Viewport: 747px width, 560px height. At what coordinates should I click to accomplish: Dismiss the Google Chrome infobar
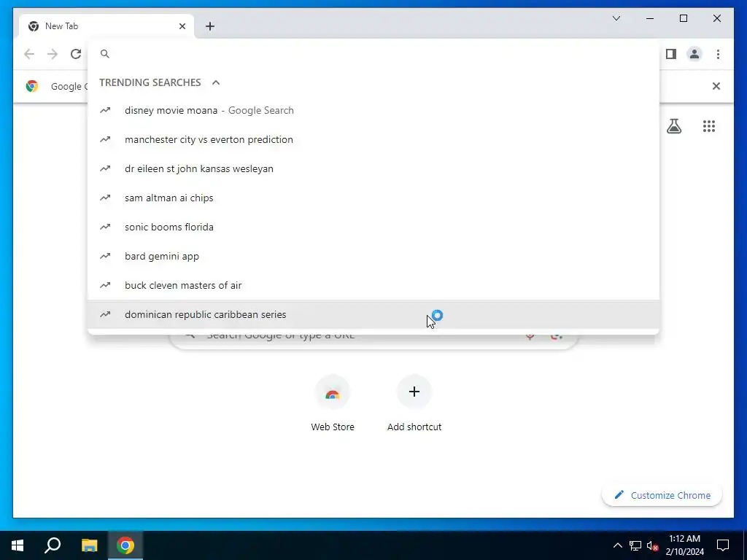[716, 86]
